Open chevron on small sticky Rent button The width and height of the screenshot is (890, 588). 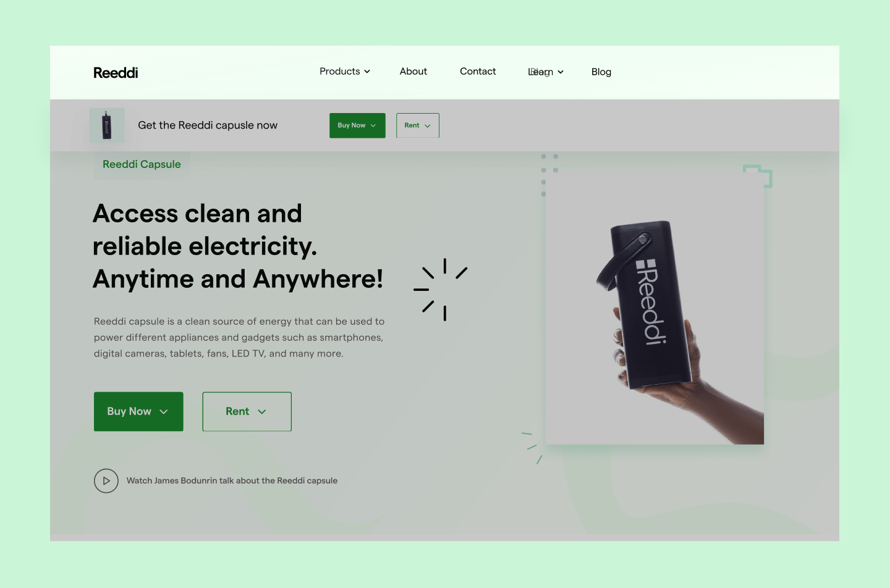[428, 126]
